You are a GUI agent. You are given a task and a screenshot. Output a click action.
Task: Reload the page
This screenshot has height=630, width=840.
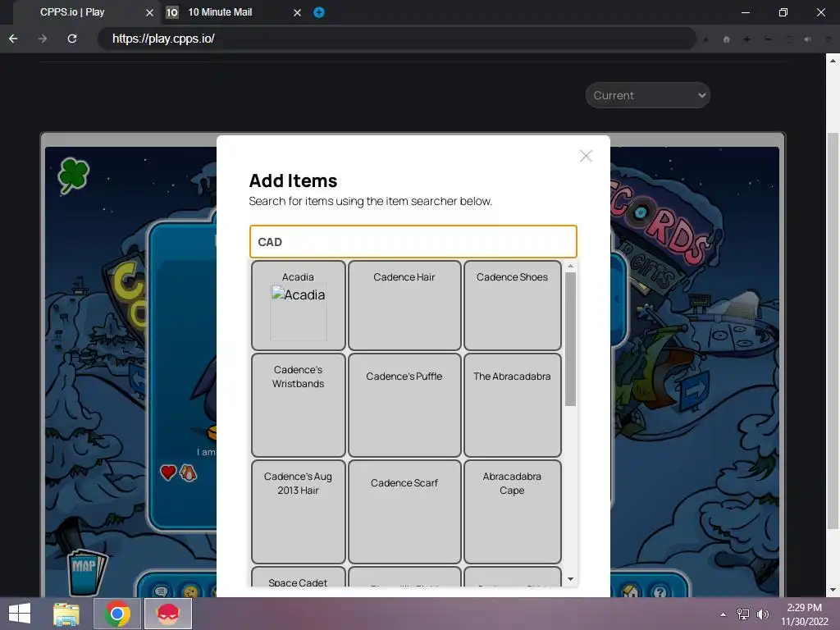coord(72,39)
